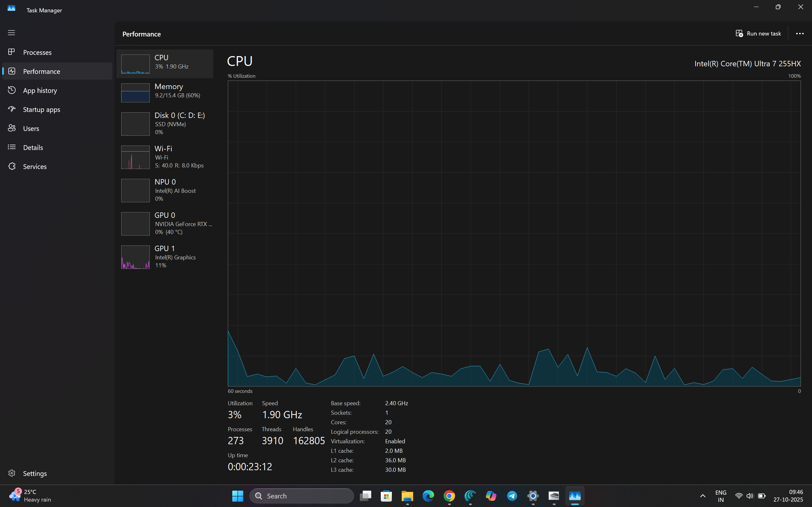
Task: Click the App history clock icon
Action: click(12, 90)
